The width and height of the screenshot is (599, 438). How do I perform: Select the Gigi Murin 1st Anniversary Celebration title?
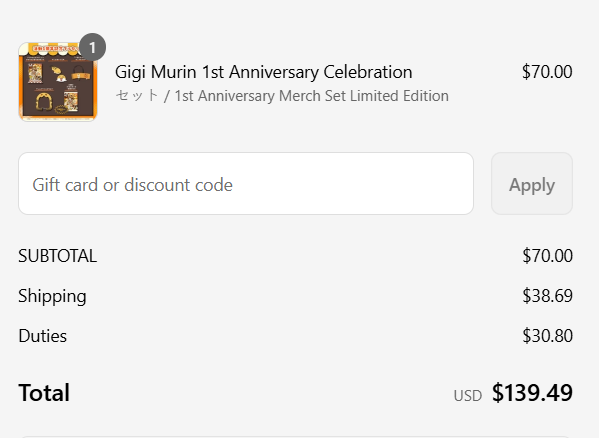click(264, 72)
